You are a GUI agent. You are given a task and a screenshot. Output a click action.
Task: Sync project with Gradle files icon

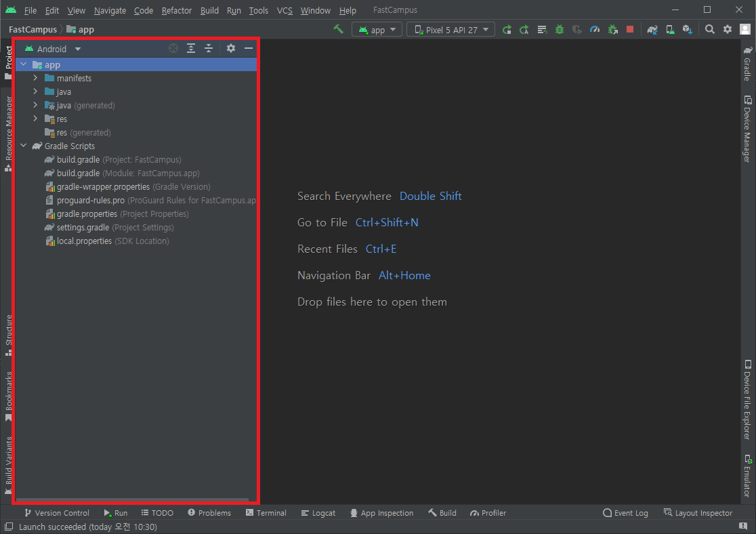(x=652, y=30)
